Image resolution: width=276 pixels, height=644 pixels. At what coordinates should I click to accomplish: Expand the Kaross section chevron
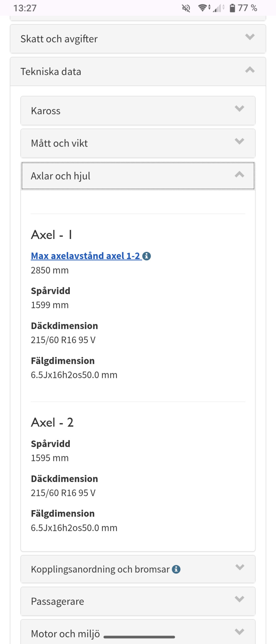(x=239, y=109)
